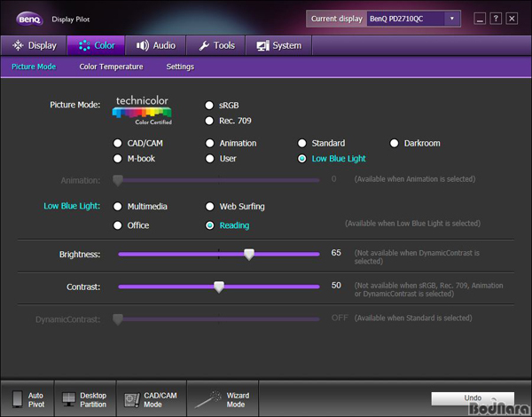This screenshot has height=417, width=532.
Task: Launch Wizard Mode
Action: click(x=223, y=399)
